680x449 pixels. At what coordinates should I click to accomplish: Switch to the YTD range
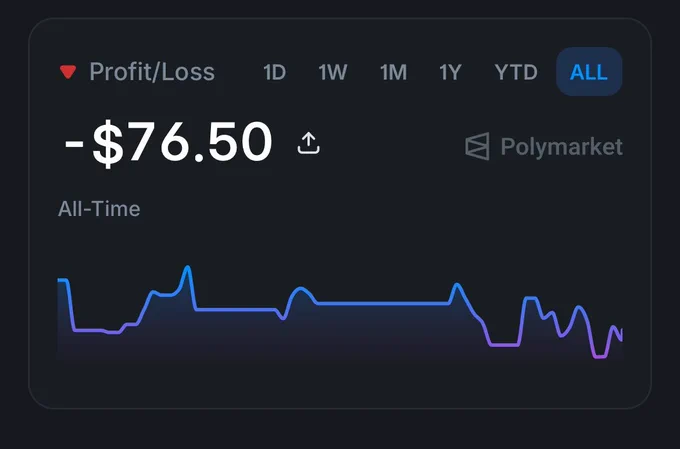[516, 72]
